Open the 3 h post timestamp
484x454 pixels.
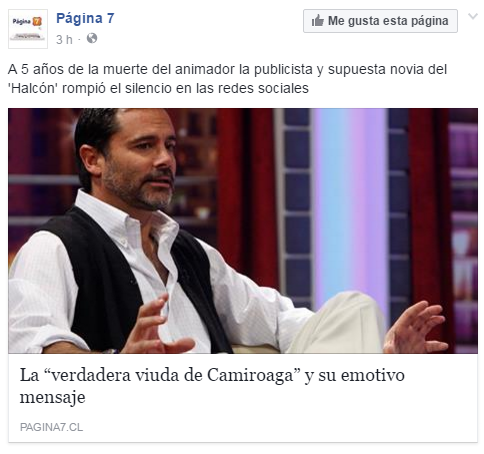[x=64, y=40]
